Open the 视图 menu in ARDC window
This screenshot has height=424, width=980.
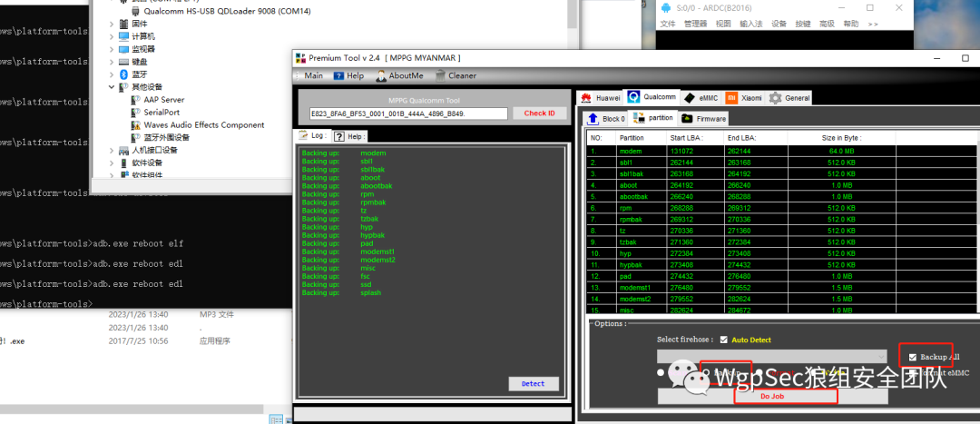click(x=723, y=24)
